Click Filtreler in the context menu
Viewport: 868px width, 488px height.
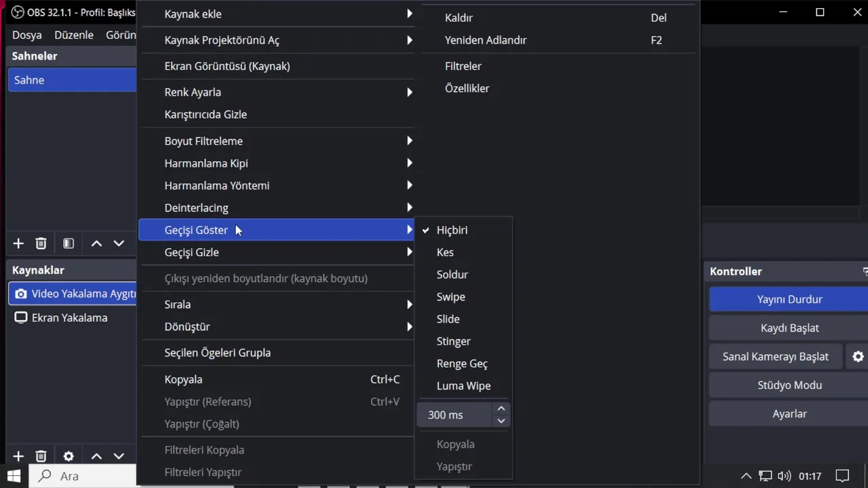click(463, 66)
